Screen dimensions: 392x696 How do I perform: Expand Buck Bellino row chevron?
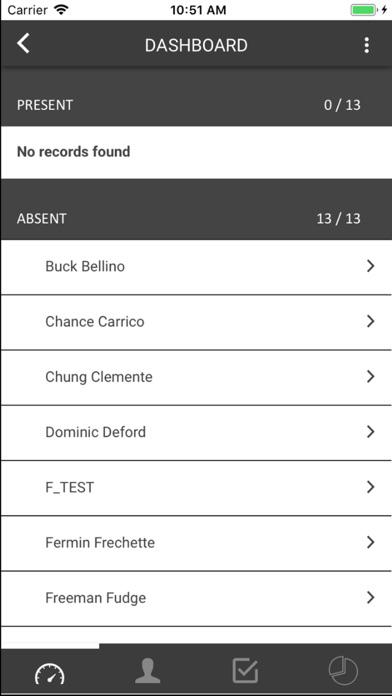pyautogui.click(x=371, y=266)
